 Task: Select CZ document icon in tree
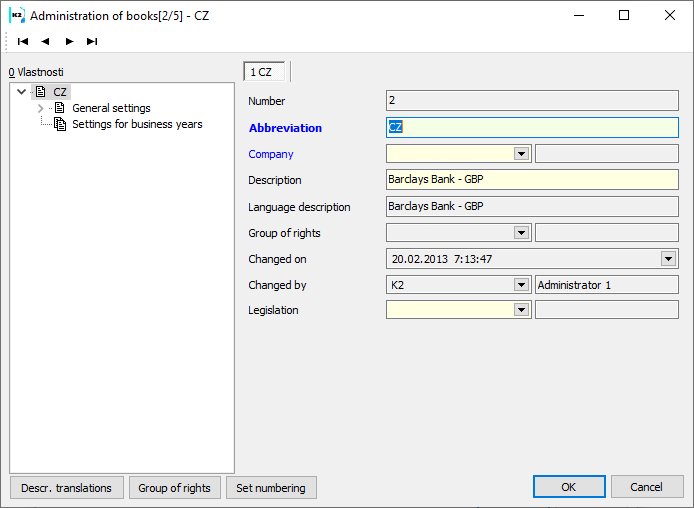pyautogui.click(x=41, y=92)
